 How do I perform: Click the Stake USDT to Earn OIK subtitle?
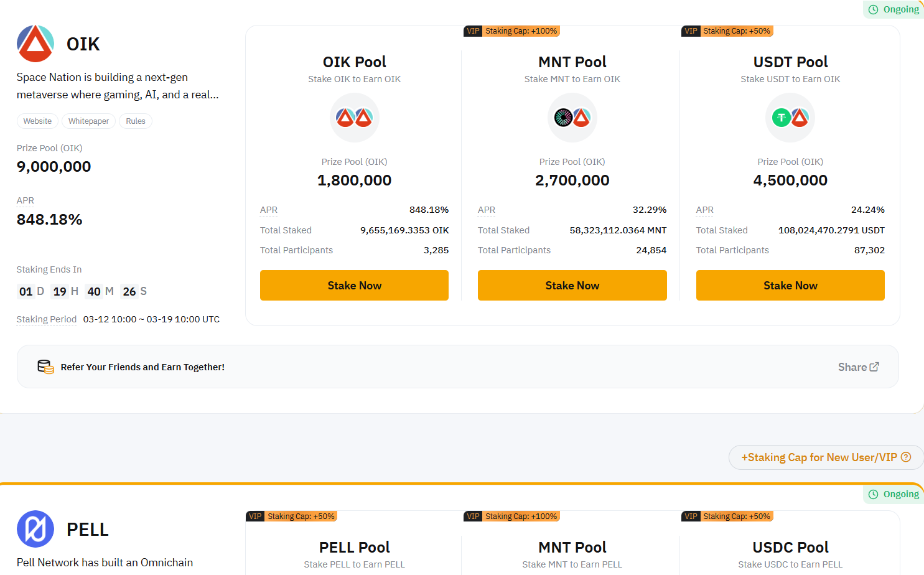click(790, 79)
